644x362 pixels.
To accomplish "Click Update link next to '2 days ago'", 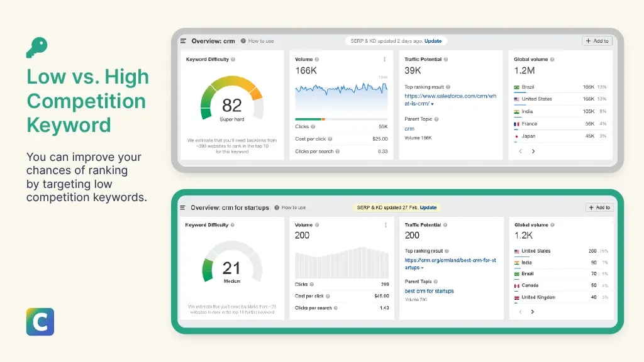I will (x=433, y=41).
